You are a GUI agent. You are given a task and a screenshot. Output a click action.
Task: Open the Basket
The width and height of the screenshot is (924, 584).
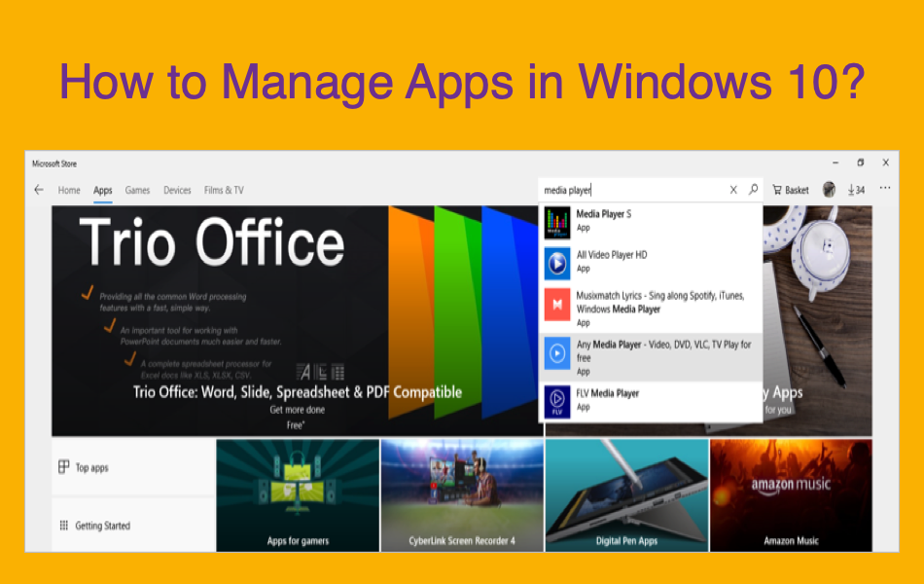coord(791,190)
